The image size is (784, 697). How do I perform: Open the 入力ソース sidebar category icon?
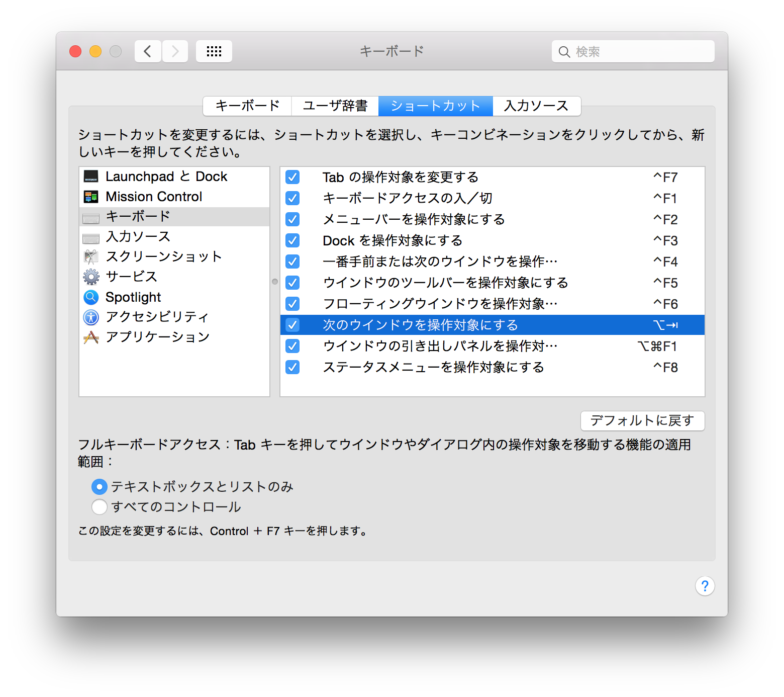(x=91, y=237)
